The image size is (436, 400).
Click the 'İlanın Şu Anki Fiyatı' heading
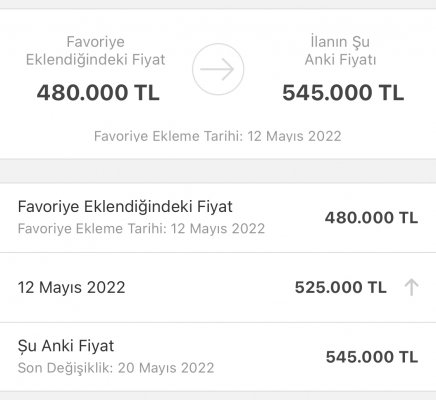pos(340,51)
